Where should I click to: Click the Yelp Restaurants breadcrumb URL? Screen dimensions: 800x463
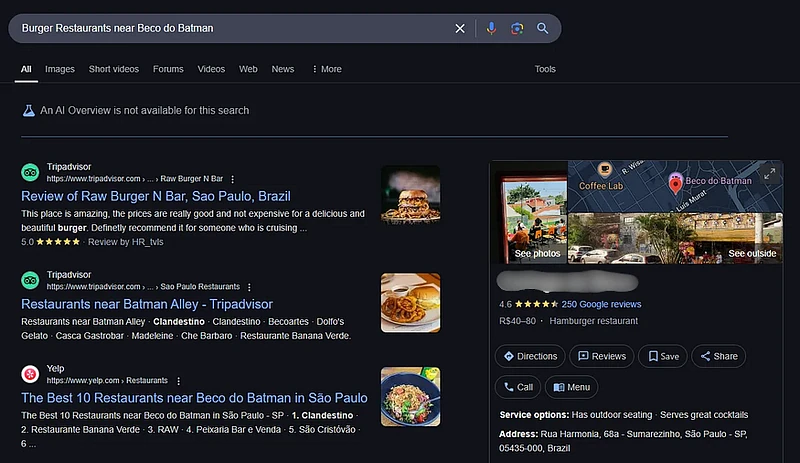107,381
